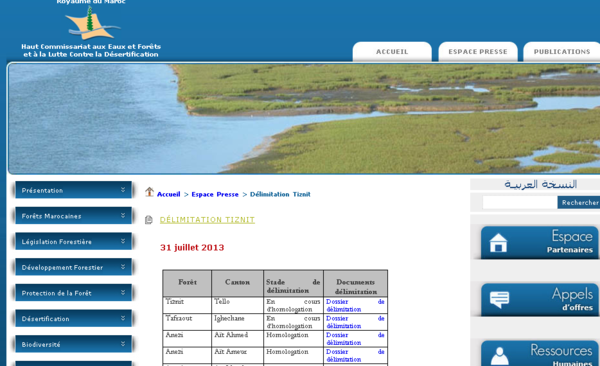Open the PUBLICATIONS tab
600x366 pixels.
coord(562,52)
